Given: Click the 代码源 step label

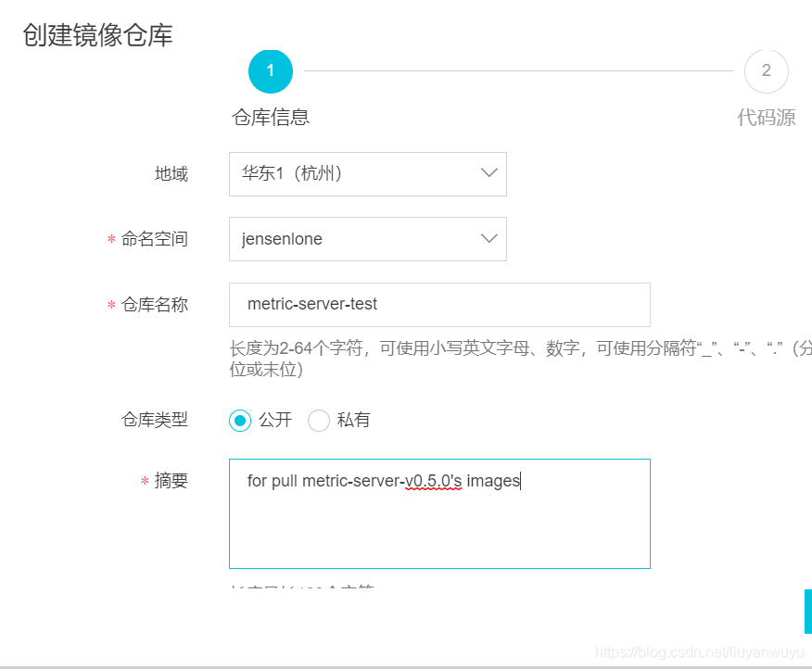Looking at the screenshot, I should 767,118.
